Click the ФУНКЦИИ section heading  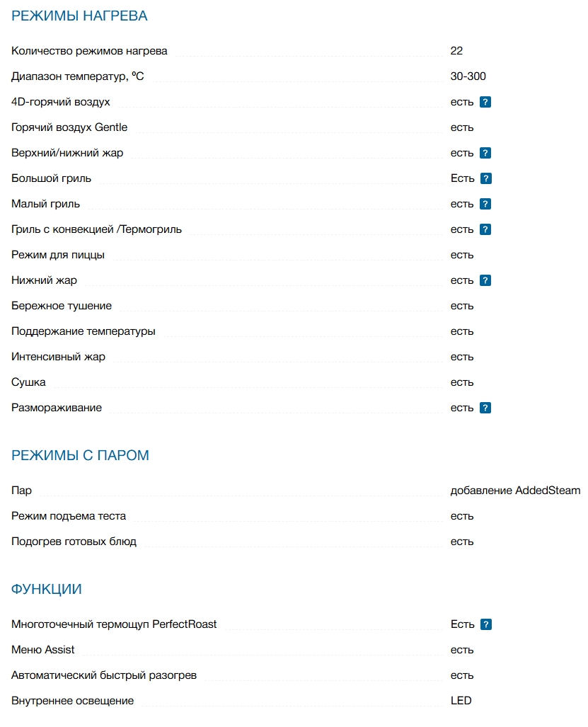(x=47, y=589)
